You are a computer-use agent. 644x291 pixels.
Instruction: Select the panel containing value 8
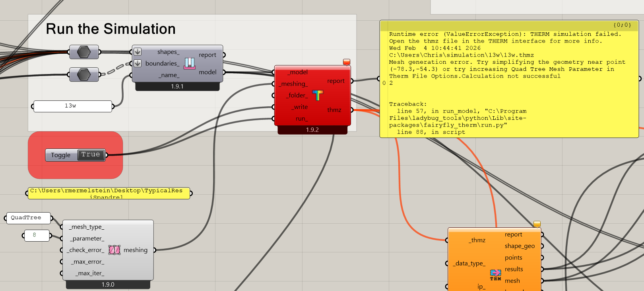tap(37, 235)
